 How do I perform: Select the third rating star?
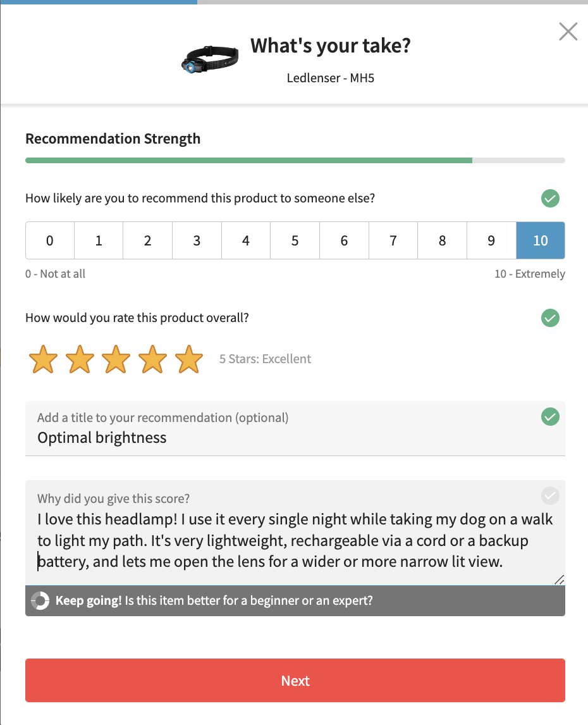[116, 359]
